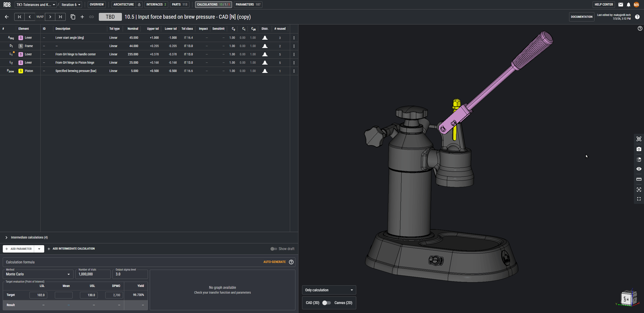The width and height of the screenshot is (644, 313).
Task: Select the measure ruler tool
Action: (639, 179)
